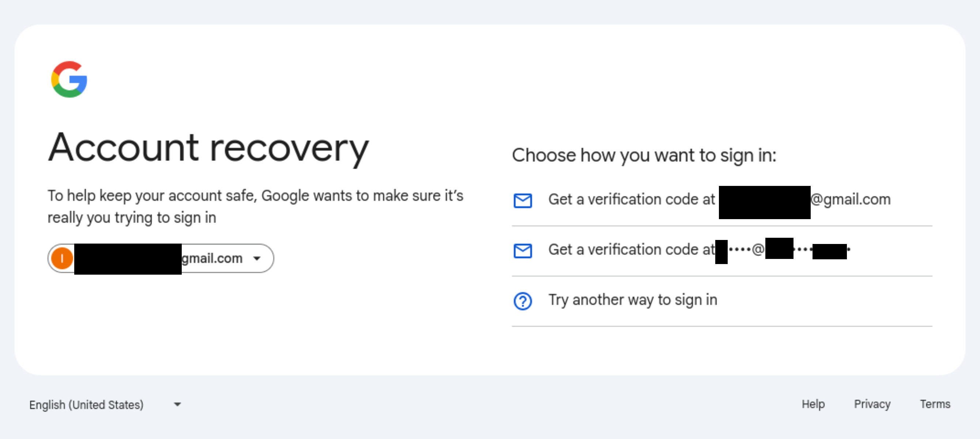The image size is (980, 439).
Task: Expand the account chip dropdown arrow
Action: 257,259
